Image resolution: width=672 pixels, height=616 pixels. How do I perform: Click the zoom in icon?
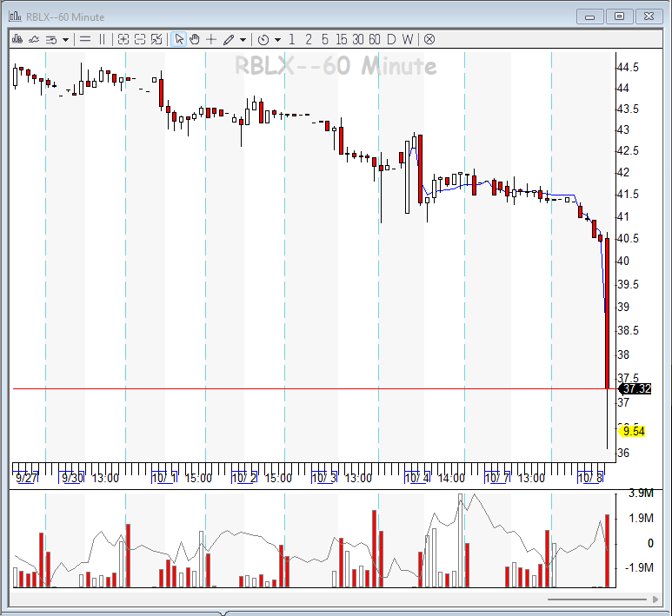click(123, 39)
